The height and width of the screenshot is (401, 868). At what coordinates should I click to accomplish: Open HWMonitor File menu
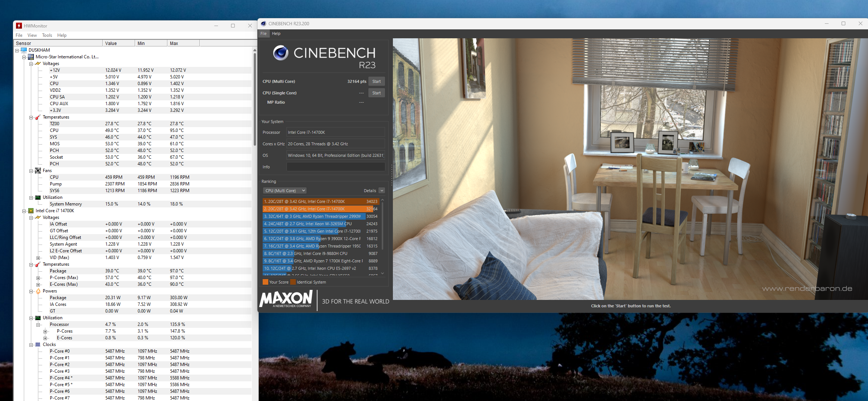pyautogui.click(x=19, y=35)
